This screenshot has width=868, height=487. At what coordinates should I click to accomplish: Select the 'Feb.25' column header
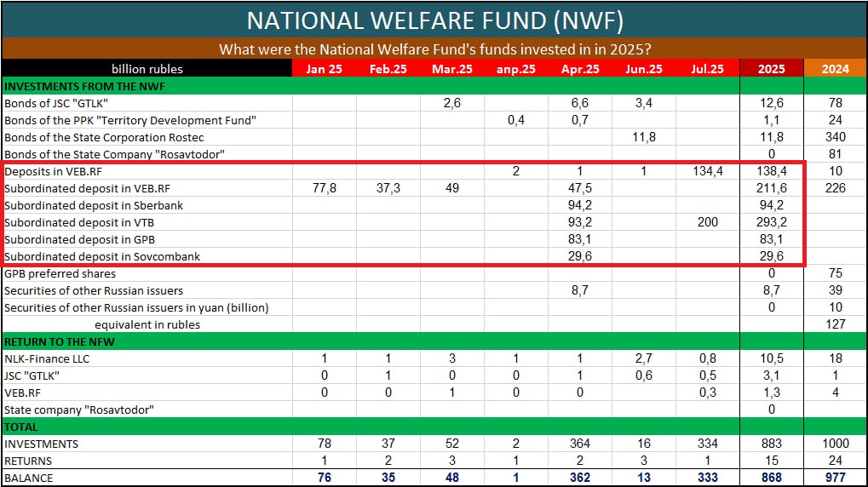[388, 69]
